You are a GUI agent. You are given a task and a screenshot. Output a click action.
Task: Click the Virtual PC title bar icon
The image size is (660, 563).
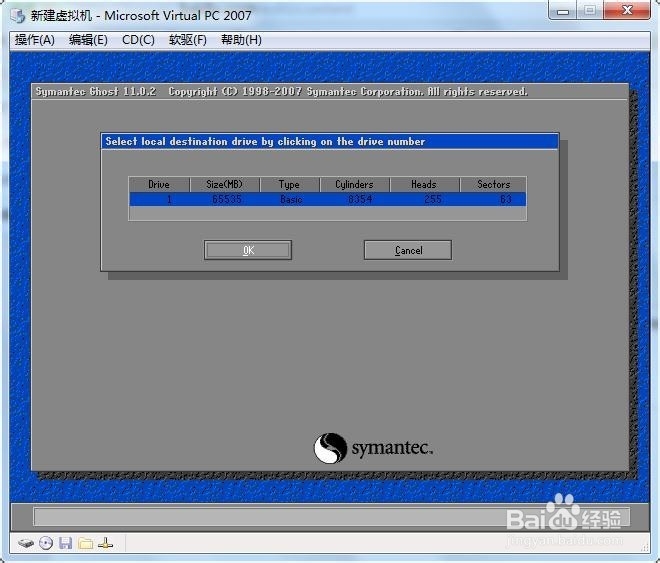pyautogui.click(x=19, y=16)
